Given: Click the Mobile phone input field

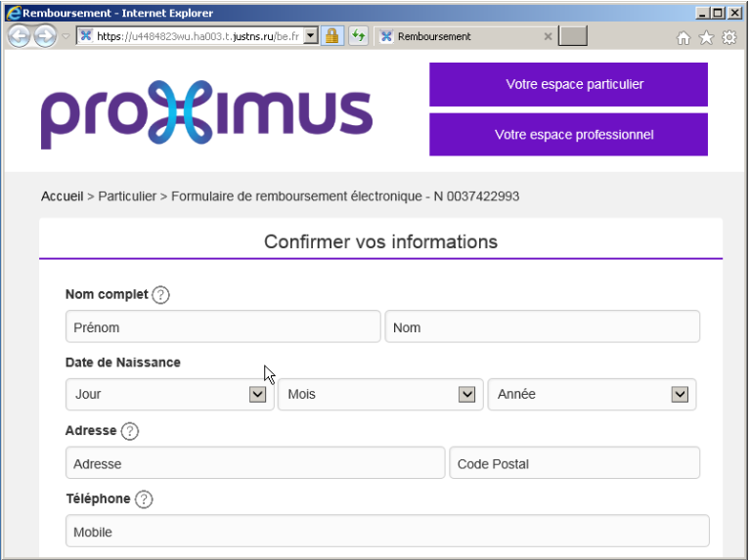Looking at the screenshot, I should pyautogui.click(x=387, y=531).
